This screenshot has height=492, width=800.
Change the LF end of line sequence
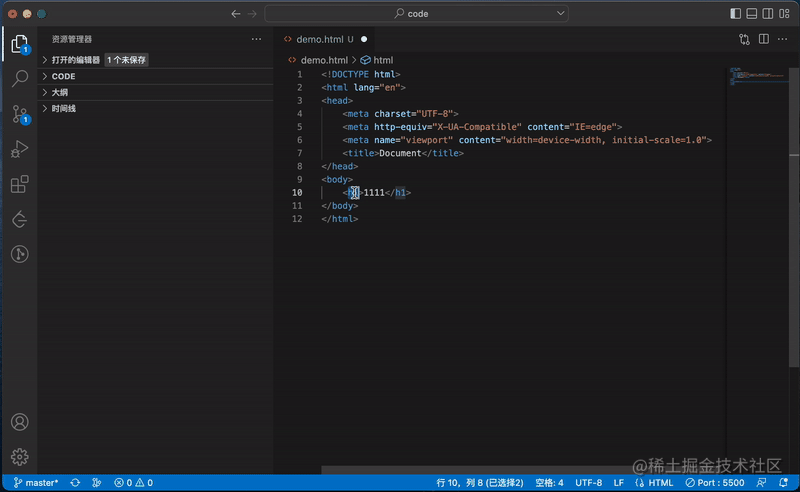point(619,483)
